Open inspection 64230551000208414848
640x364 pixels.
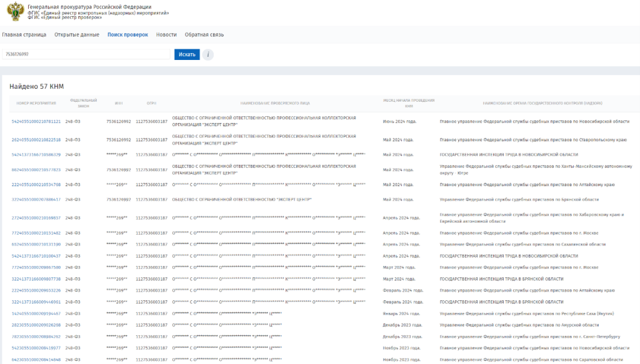(36, 360)
